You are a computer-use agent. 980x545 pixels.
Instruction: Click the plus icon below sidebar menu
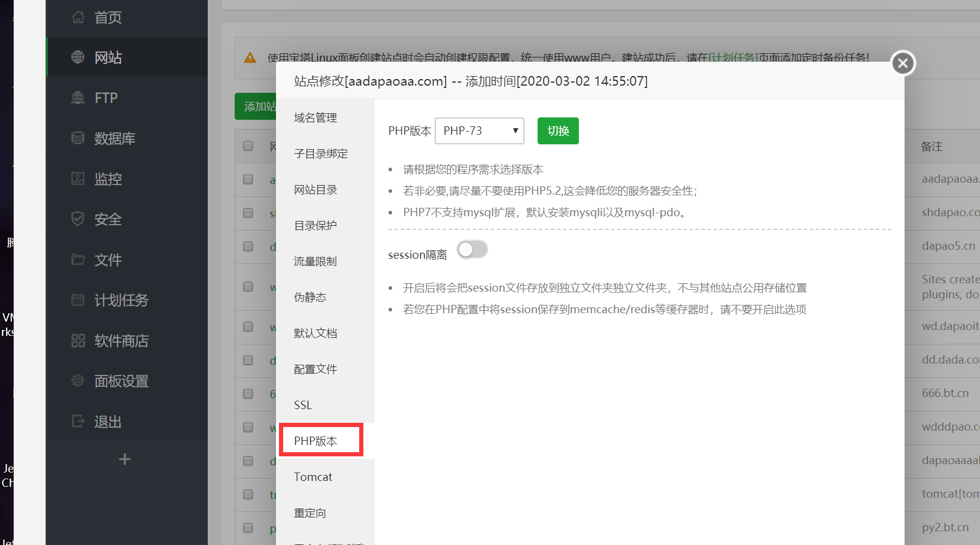[x=125, y=459]
